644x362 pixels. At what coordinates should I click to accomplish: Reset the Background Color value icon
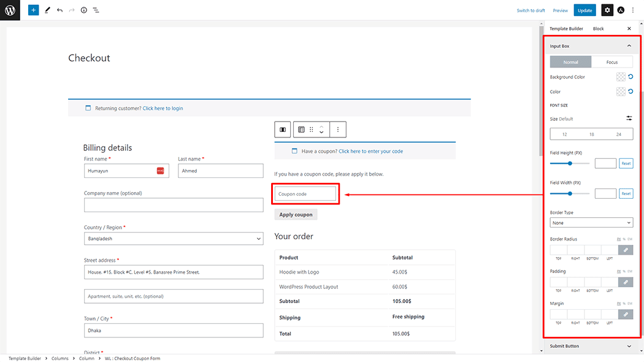pos(630,77)
